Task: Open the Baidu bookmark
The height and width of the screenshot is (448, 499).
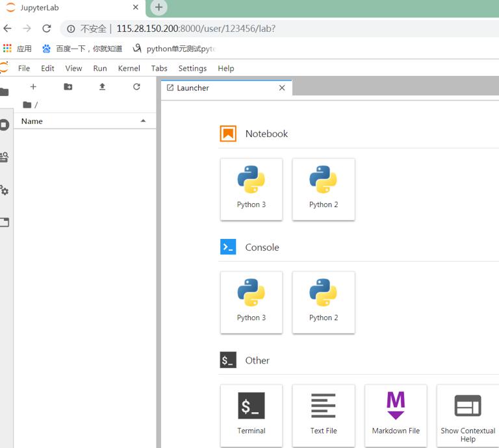Action: click(83, 49)
